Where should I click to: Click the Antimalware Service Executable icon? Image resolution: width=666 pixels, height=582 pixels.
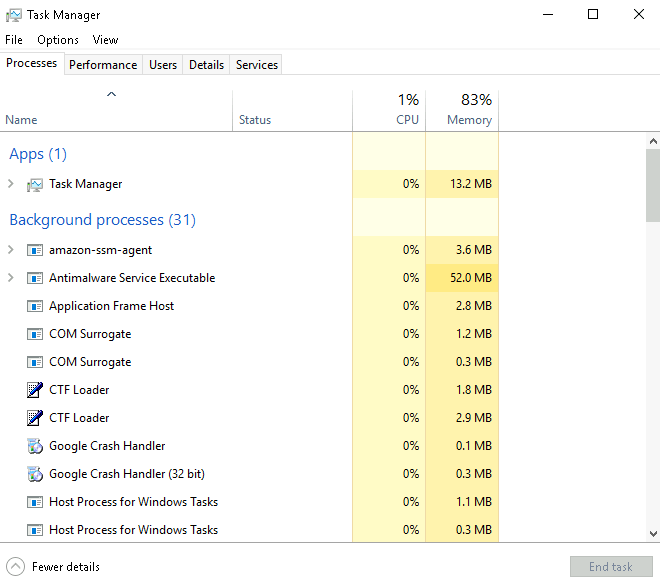click(x=35, y=278)
